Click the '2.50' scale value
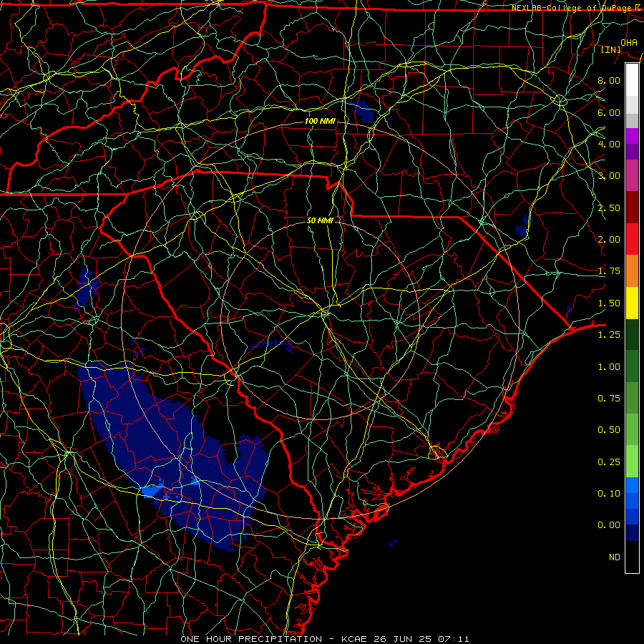 609,208
